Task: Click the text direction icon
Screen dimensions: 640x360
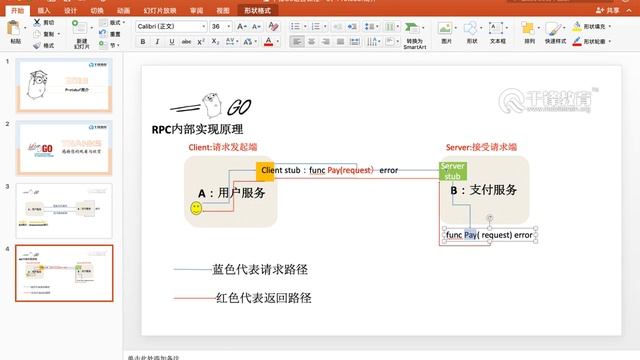Action: click(x=372, y=42)
